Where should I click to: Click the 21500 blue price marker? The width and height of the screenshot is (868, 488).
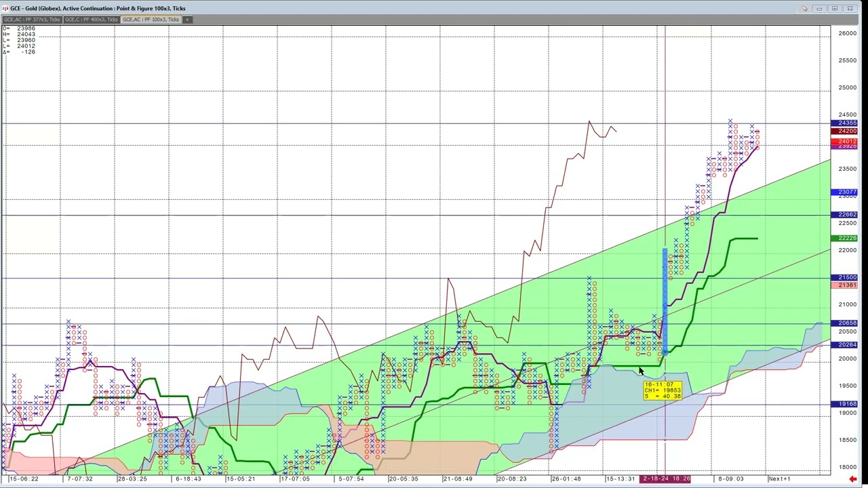(x=844, y=277)
